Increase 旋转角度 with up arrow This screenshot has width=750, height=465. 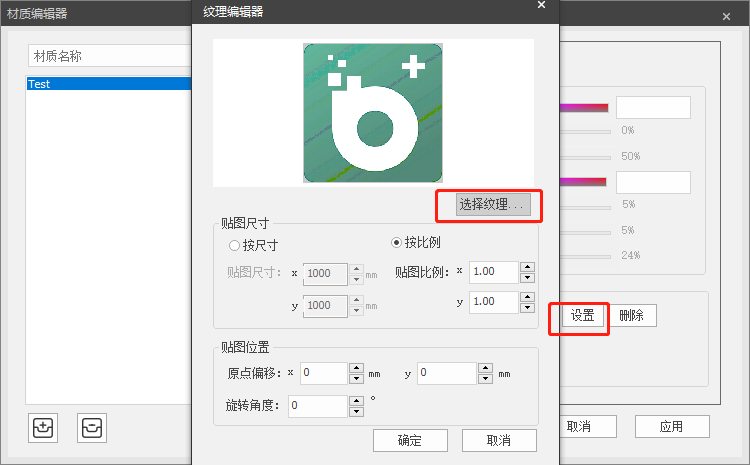click(356, 401)
